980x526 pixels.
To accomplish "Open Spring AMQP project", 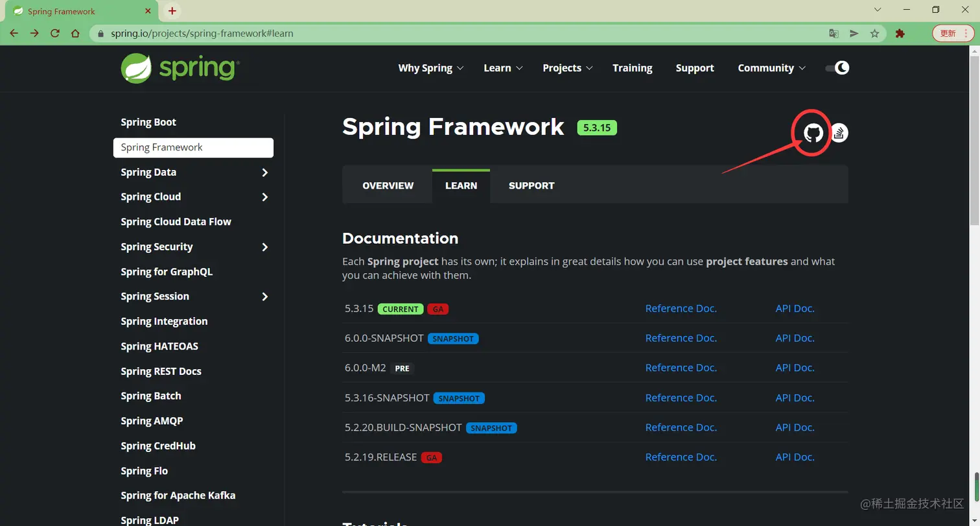I will pos(152,420).
